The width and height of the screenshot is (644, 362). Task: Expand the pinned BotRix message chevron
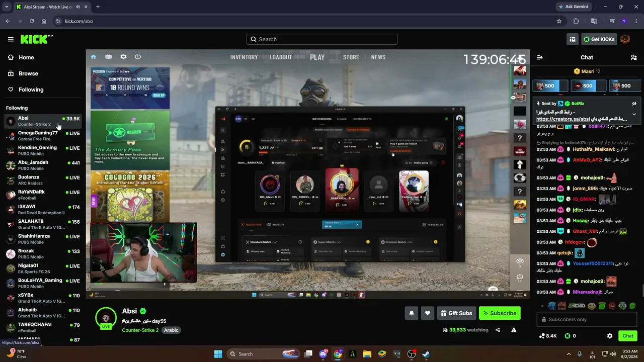click(634, 114)
